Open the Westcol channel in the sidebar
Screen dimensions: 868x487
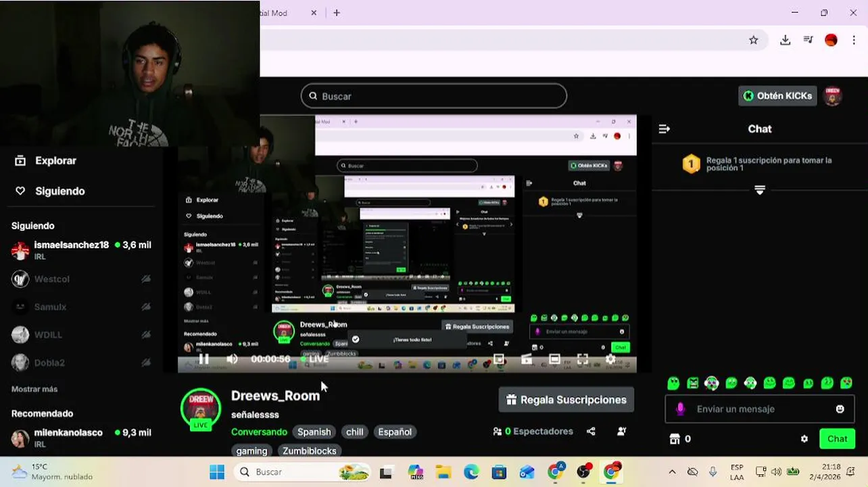click(x=81, y=279)
